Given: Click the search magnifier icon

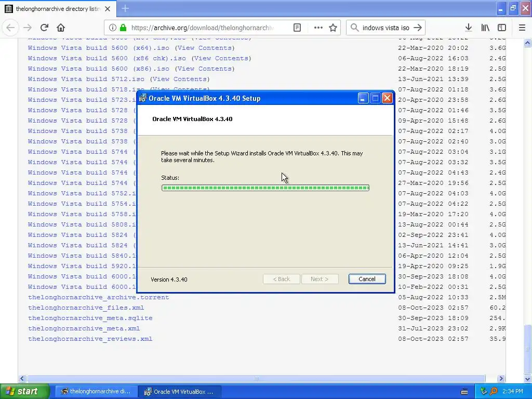Looking at the screenshot, I should click(354, 28).
